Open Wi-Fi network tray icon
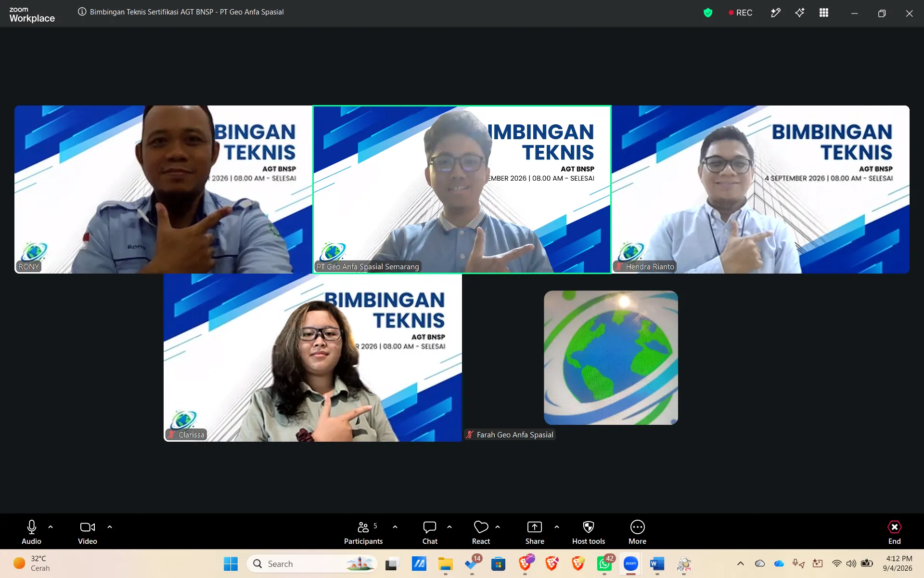 coord(837,564)
